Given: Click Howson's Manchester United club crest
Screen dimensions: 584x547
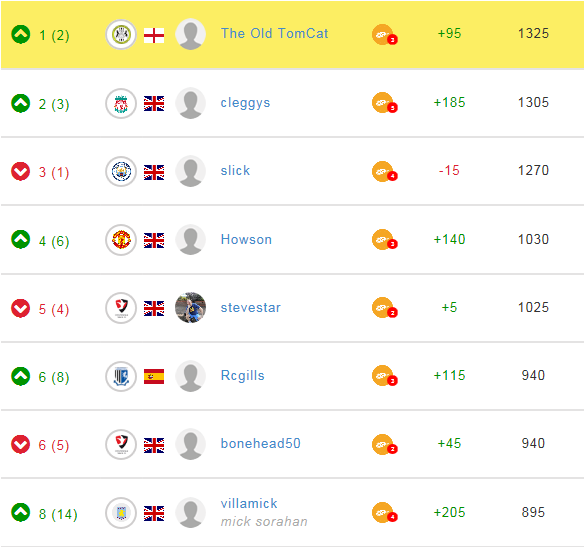Looking at the screenshot, I should click(121, 240).
